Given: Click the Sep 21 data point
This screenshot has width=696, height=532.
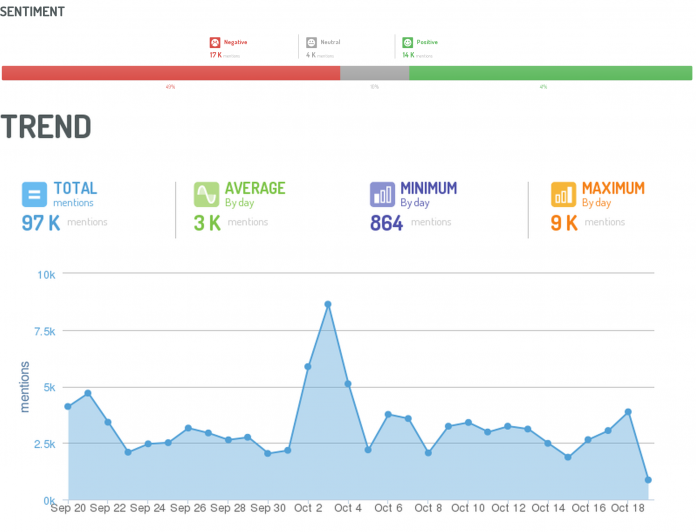Looking at the screenshot, I should pos(88,393).
